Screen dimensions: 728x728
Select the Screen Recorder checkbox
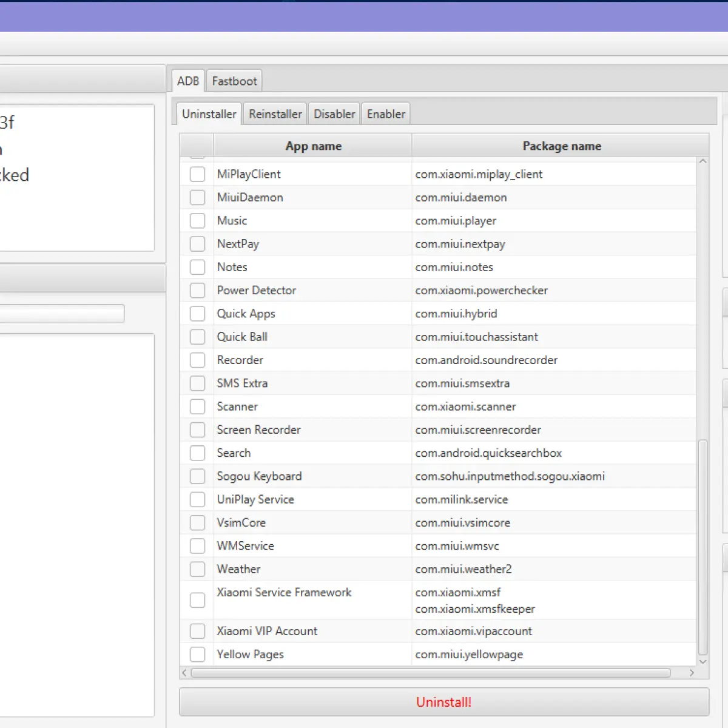197,430
